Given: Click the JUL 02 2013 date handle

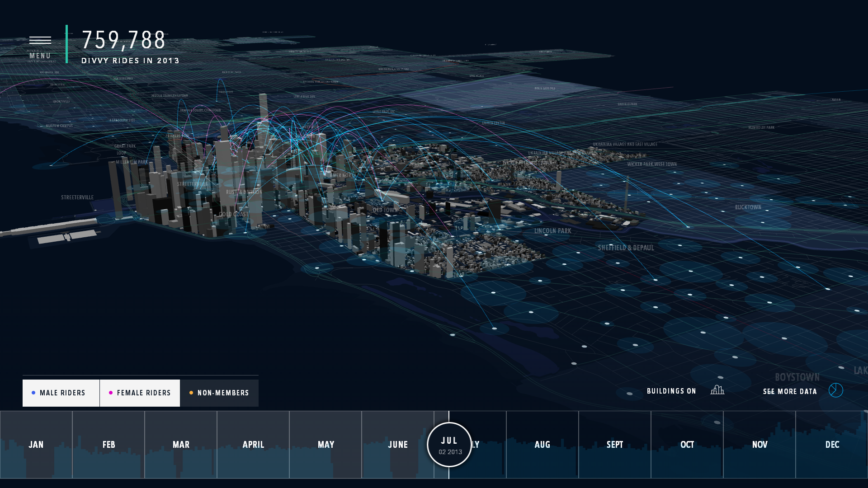Looking at the screenshot, I should point(449,445).
